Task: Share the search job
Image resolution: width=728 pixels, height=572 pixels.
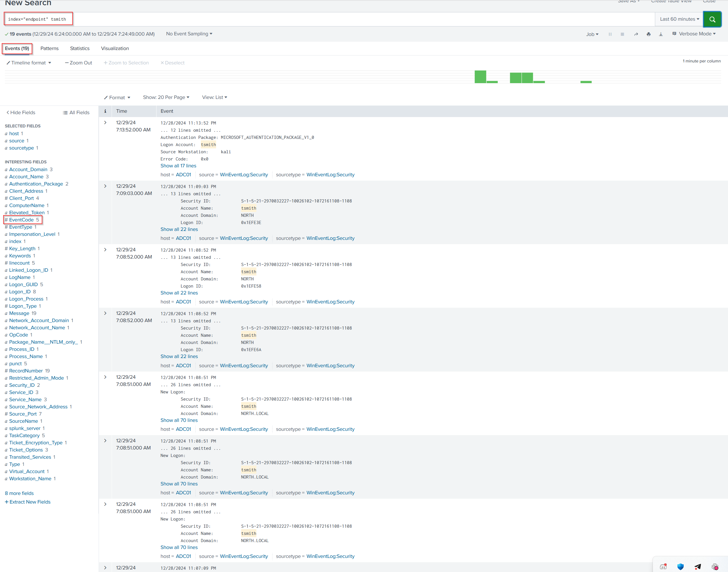Action: point(636,34)
